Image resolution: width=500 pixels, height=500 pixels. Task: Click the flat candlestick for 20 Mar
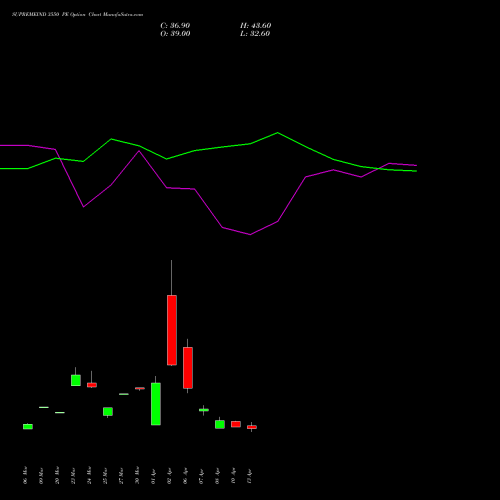60,413
